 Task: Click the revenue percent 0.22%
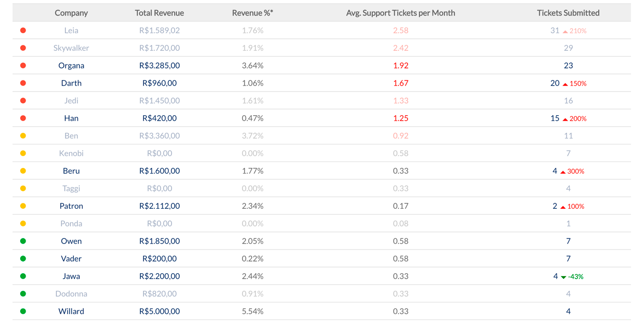pos(253,259)
